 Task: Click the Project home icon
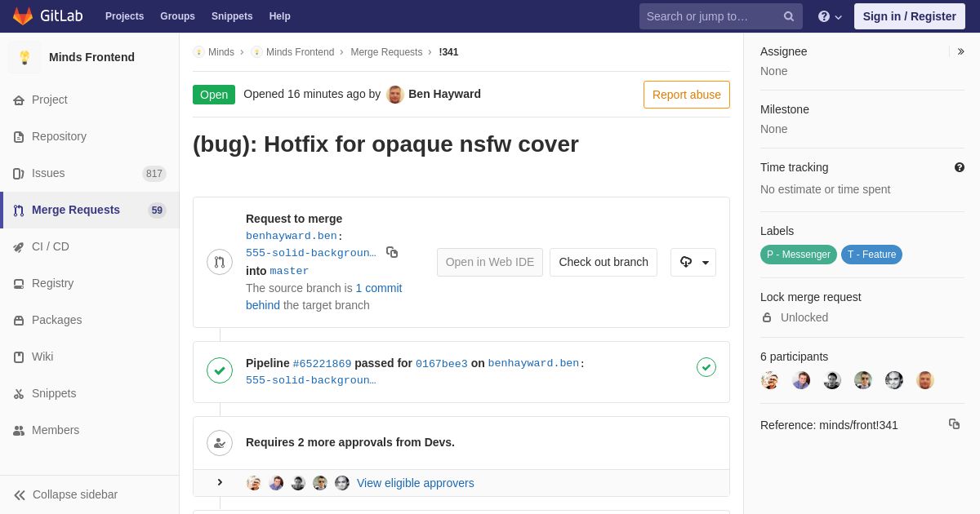pos(19,100)
